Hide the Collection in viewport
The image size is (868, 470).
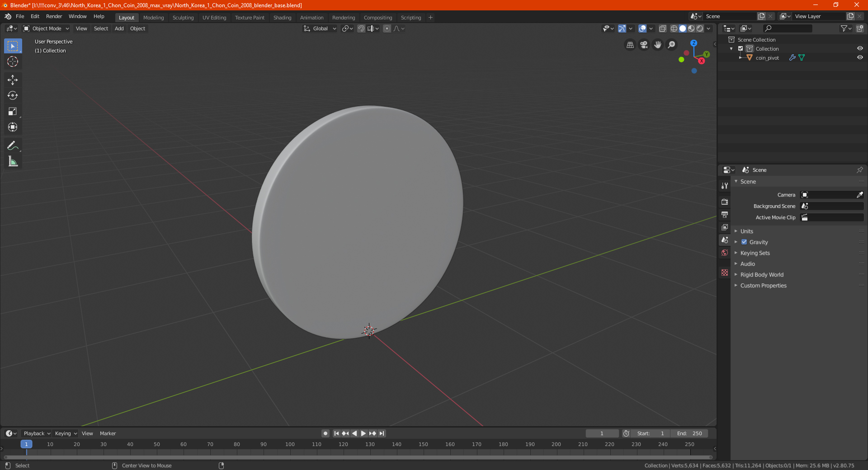coord(860,48)
